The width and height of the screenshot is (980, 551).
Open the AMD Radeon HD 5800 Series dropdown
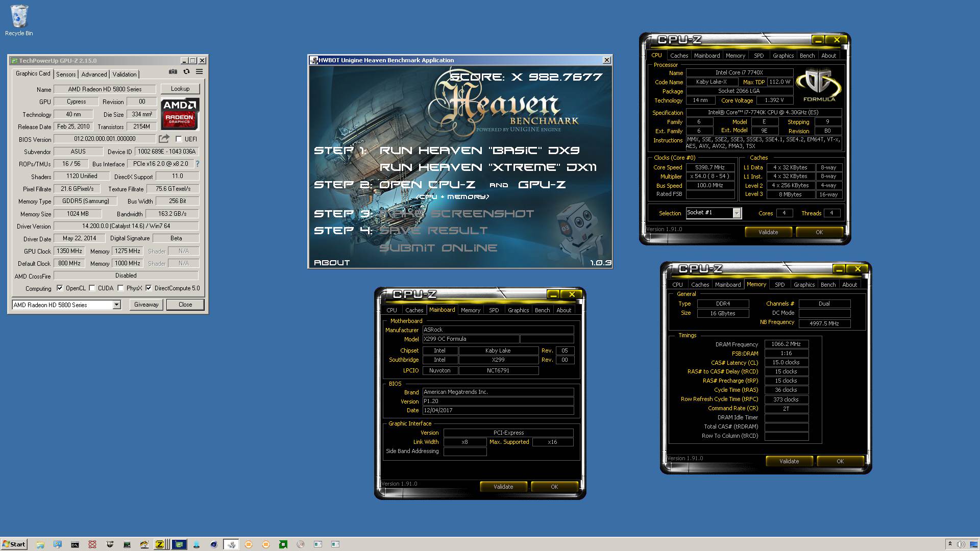(x=117, y=305)
